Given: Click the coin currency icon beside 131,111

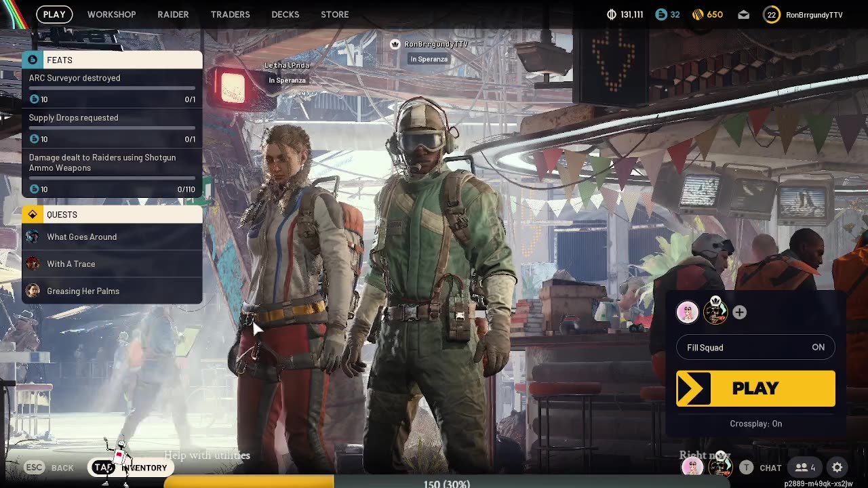Looking at the screenshot, I should [611, 14].
